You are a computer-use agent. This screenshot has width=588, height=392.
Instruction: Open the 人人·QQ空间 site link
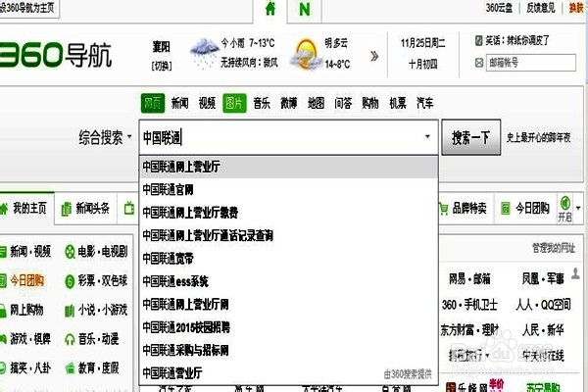tap(543, 305)
